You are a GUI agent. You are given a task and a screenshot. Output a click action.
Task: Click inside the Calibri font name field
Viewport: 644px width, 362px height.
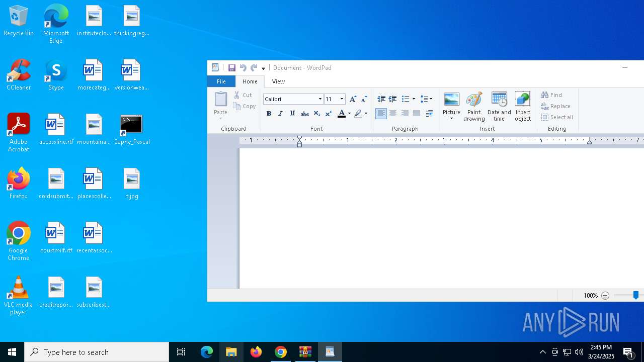tap(290, 99)
